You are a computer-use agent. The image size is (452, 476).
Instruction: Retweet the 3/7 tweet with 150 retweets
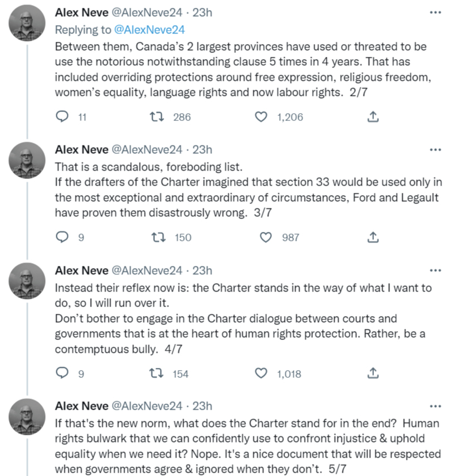tap(158, 237)
